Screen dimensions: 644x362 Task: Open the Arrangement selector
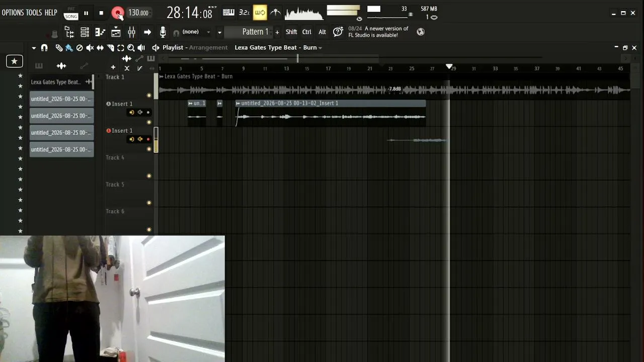208,48
